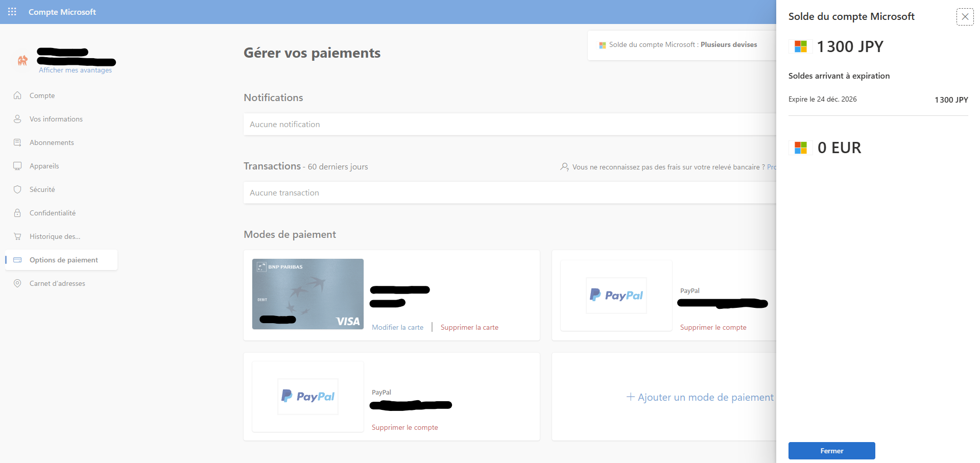This screenshot has width=980, height=463.
Task: Open the Abonnements section
Action: [52, 142]
